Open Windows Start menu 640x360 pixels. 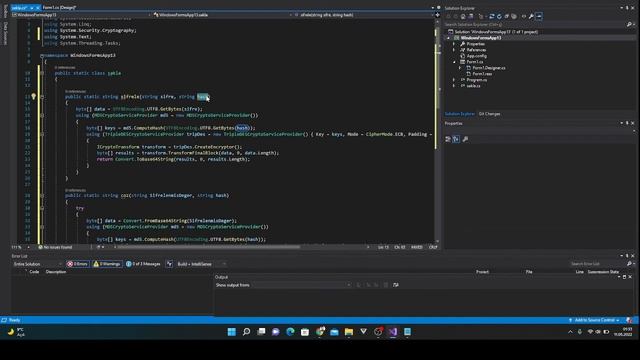[231, 332]
